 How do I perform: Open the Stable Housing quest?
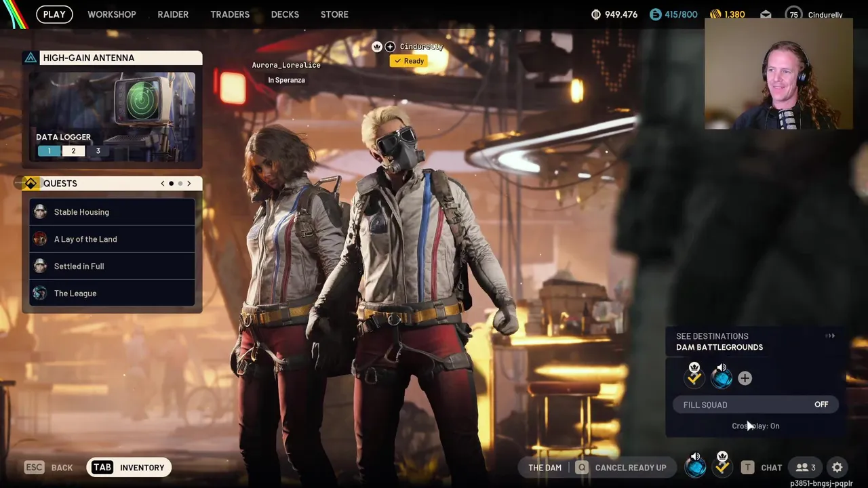tap(113, 212)
